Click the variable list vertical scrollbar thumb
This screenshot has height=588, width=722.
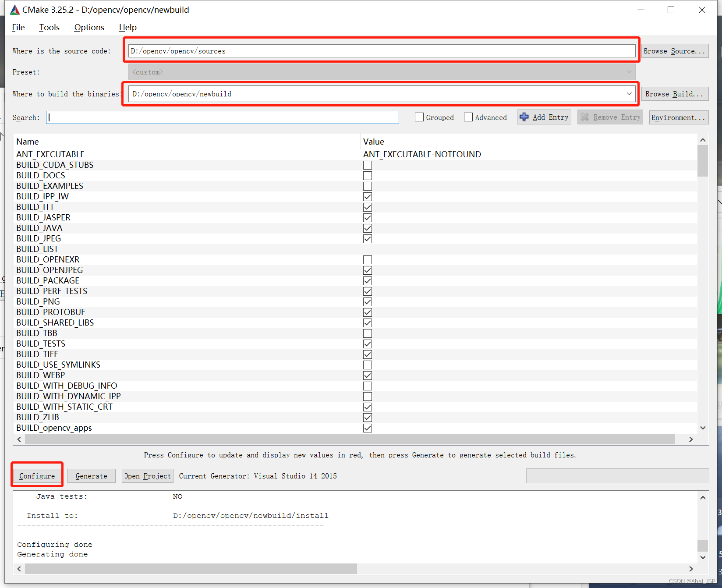coord(703,161)
